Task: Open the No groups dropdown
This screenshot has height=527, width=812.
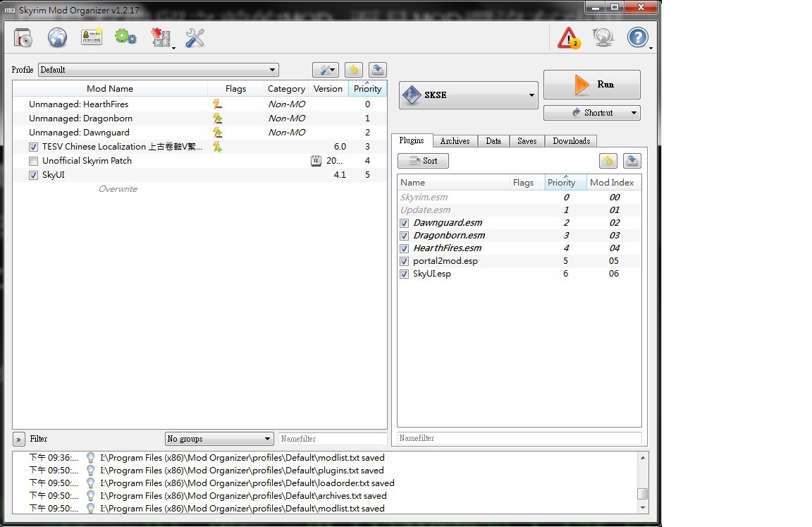Action: click(219, 439)
